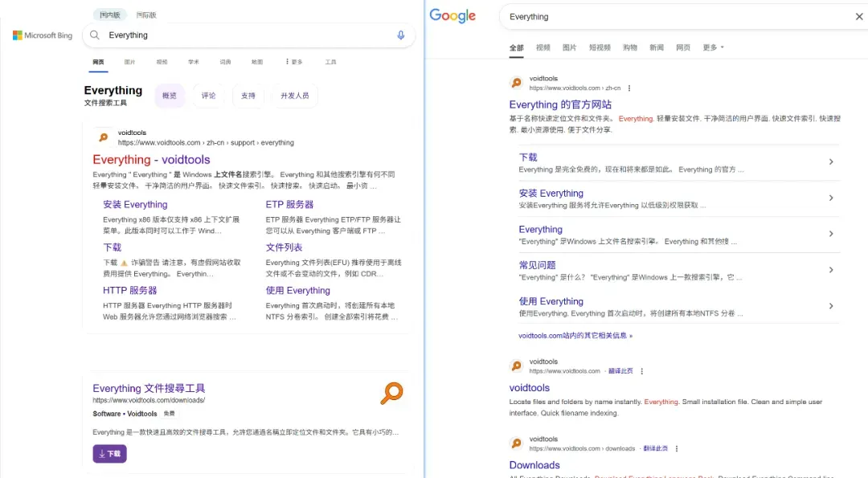Click the Google logo
868x478 pixels.
point(452,15)
